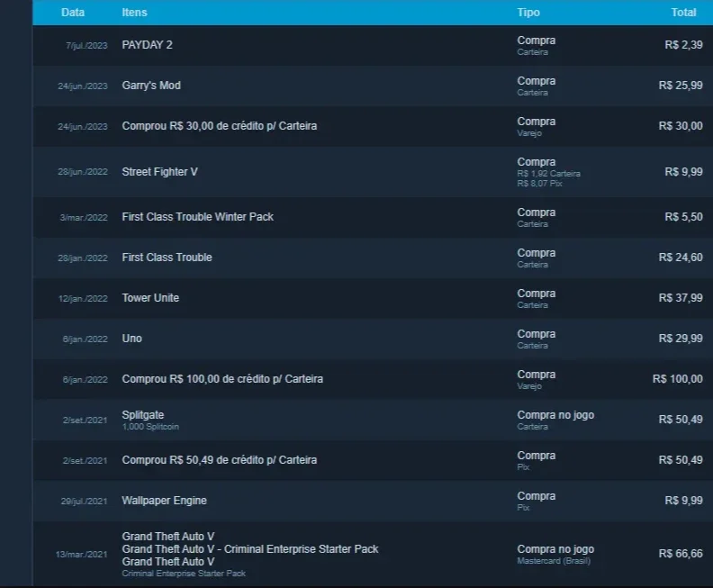Click the Mastercard (Brasil) payment method text
Image resolution: width=713 pixels, height=588 pixels.
click(554, 561)
